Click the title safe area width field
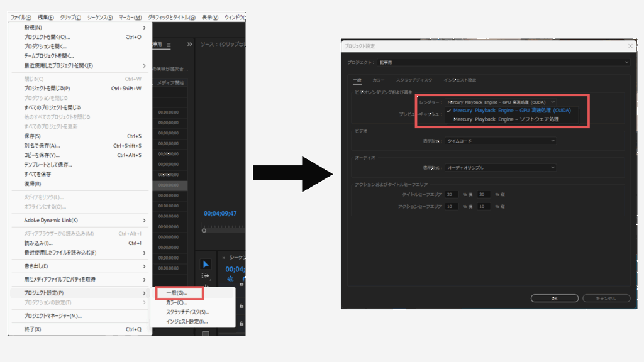Image resolution: width=644 pixels, height=362 pixels. point(452,195)
